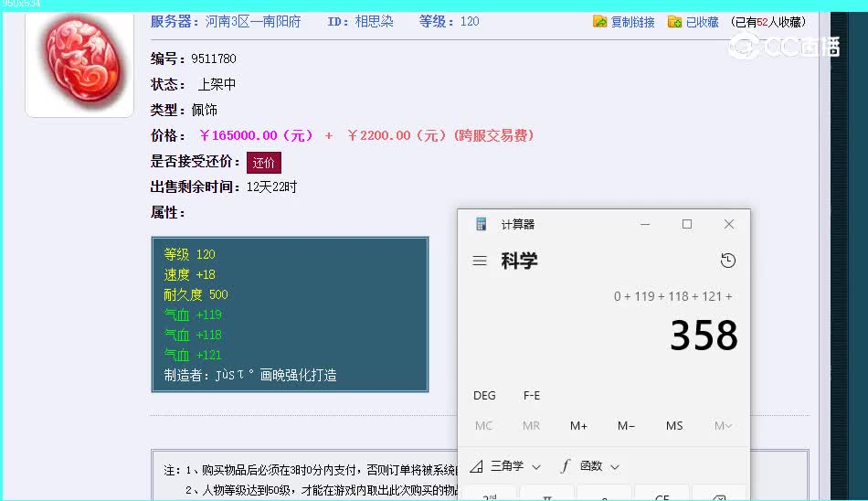Click the 气血 +119 attribute line
Viewport: 868px width, 501px height.
[x=193, y=314]
